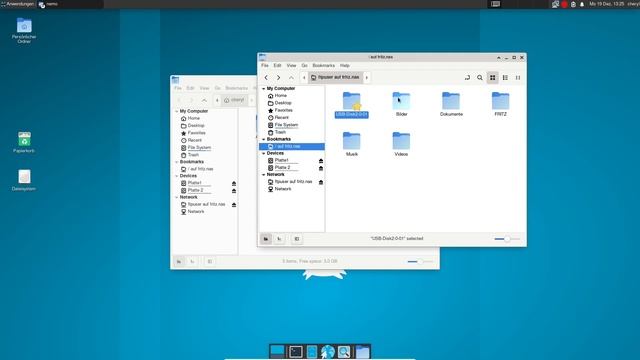Open Persönlicher Ordner desktop icon

click(24, 30)
